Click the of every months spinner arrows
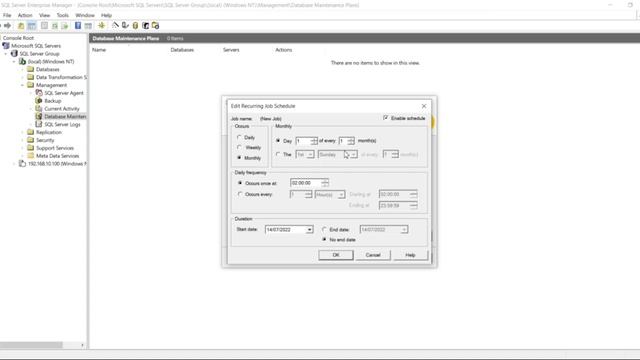Screen dimensions: 640x360 pos(351,141)
